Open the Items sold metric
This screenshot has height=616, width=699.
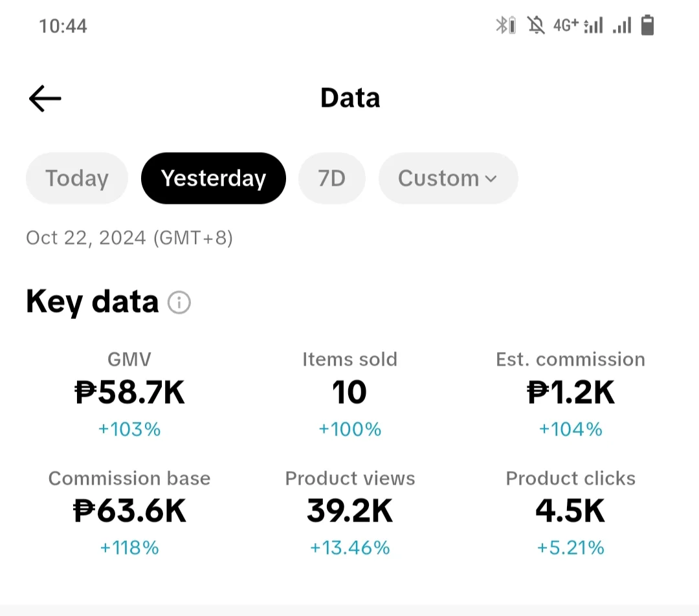pyautogui.click(x=350, y=393)
